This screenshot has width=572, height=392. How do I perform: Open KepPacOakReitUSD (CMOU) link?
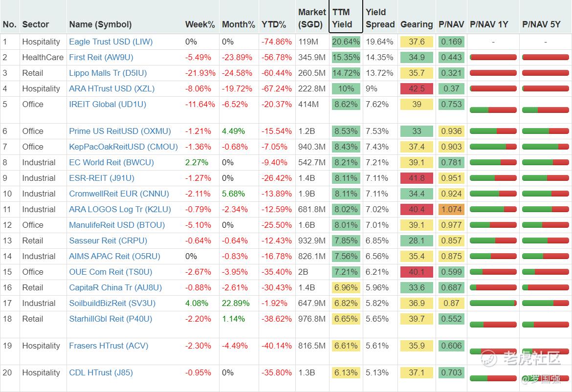pos(123,147)
